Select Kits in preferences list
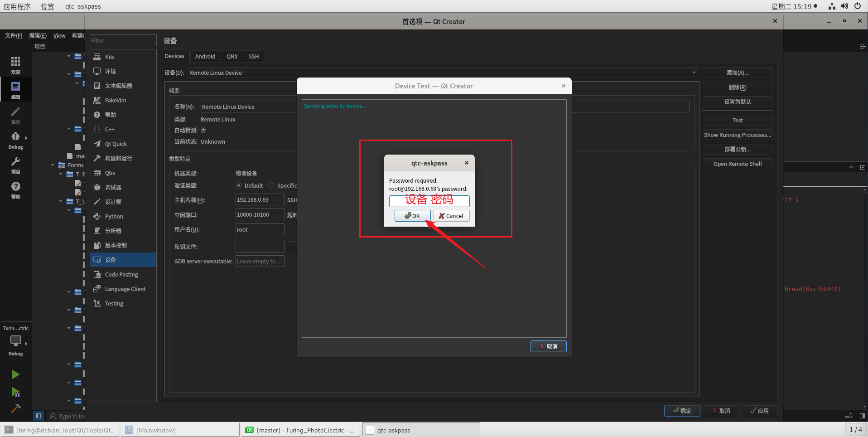The height and width of the screenshot is (437, 868). point(123,57)
